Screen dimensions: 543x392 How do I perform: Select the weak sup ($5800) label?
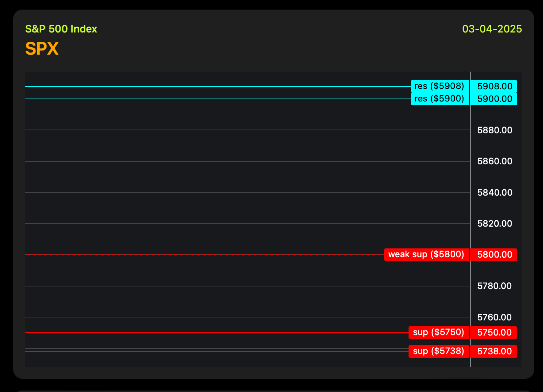tap(427, 255)
